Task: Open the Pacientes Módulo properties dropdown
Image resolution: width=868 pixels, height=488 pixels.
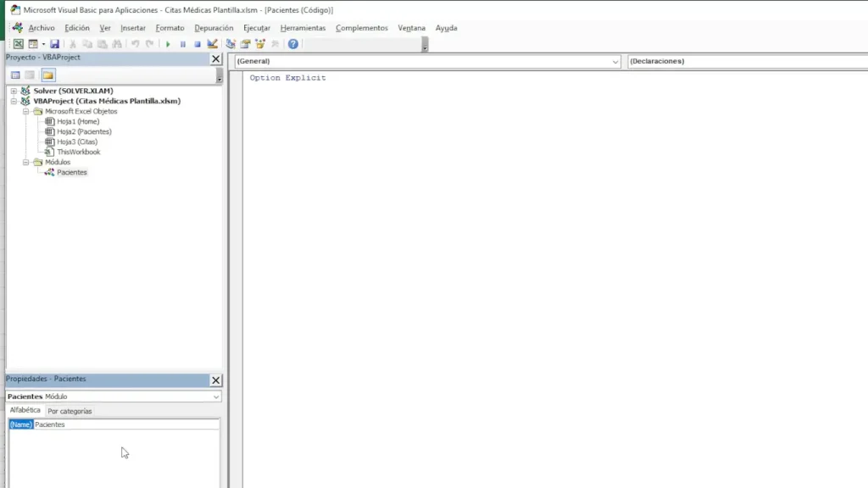Action: [x=114, y=396]
